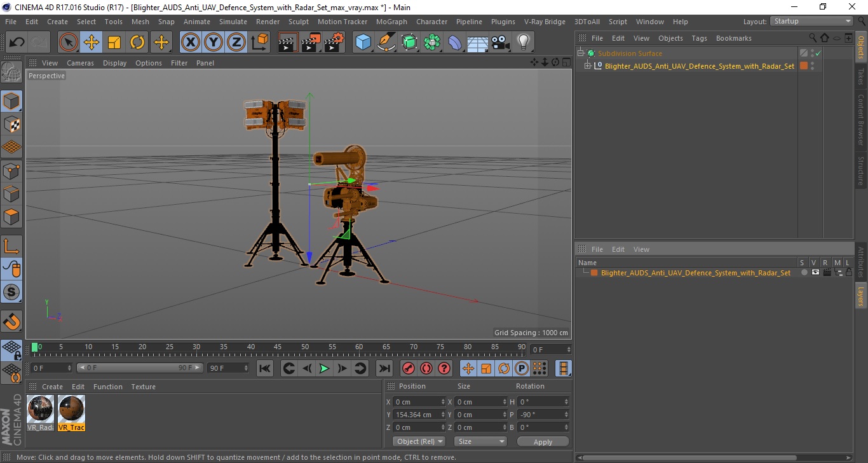
Task: Click the orange layer swatch beside Blighter_AUDS object
Action: point(804,66)
